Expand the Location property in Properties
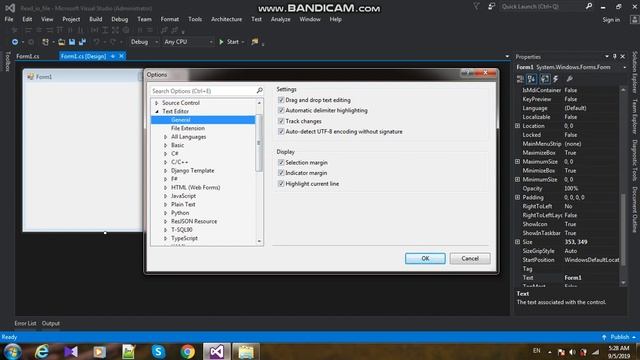 [x=517, y=126]
